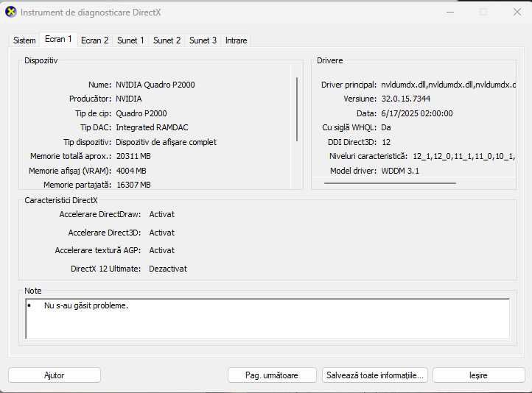532x393 pixels.
Task: Minimize the DirectX diagnostic window
Action: pyautogui.click(x=450, y=13)
